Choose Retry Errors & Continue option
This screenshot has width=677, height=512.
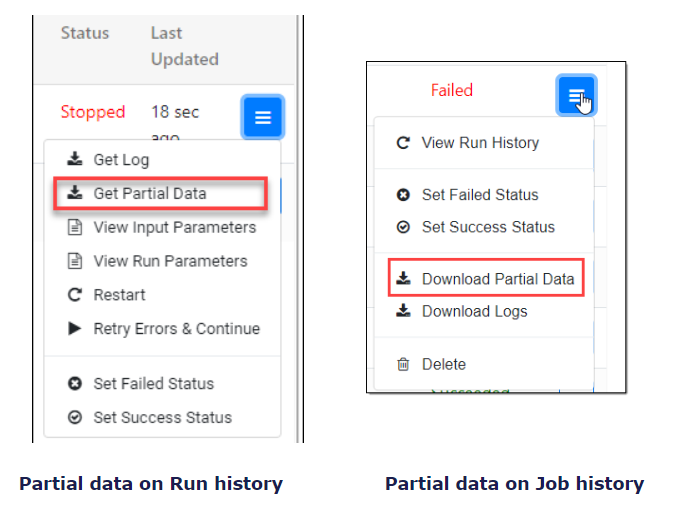tap(176, 329)
